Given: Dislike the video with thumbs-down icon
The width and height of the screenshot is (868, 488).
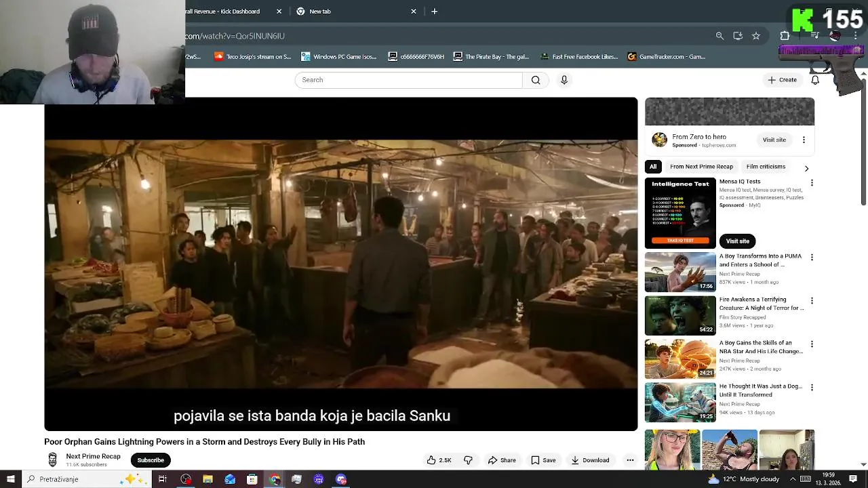Looking at the screenshot, I should point(468,460).
